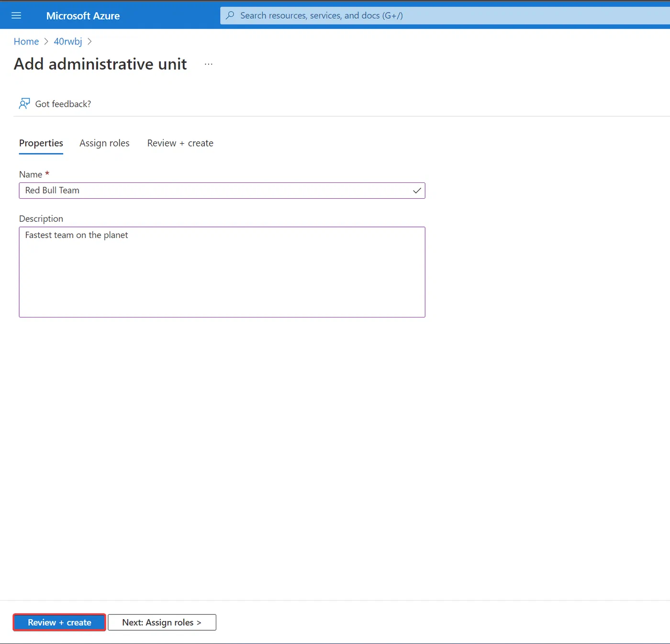Click the checkmark in Name field

tap(417, 191)
